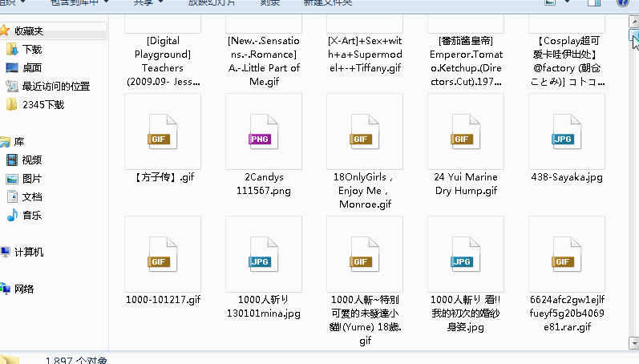639x364 pixels.
Task: Select 桌面 in the navigation pane
Action: pos(32,68)
